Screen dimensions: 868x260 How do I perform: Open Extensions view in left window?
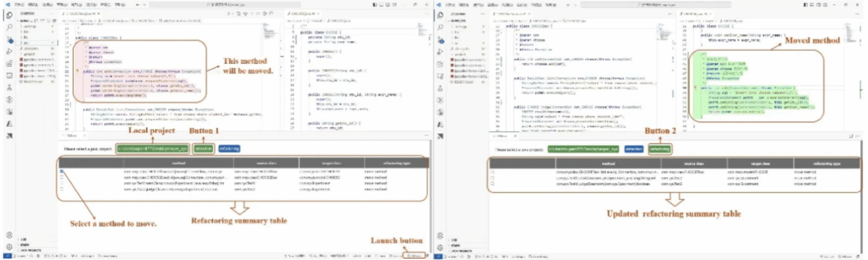coord(9,64)
